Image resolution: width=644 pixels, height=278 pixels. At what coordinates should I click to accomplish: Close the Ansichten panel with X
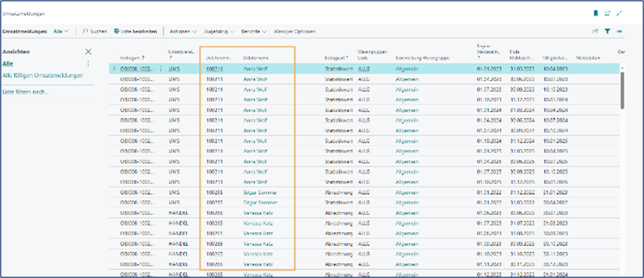coord(88,52)
